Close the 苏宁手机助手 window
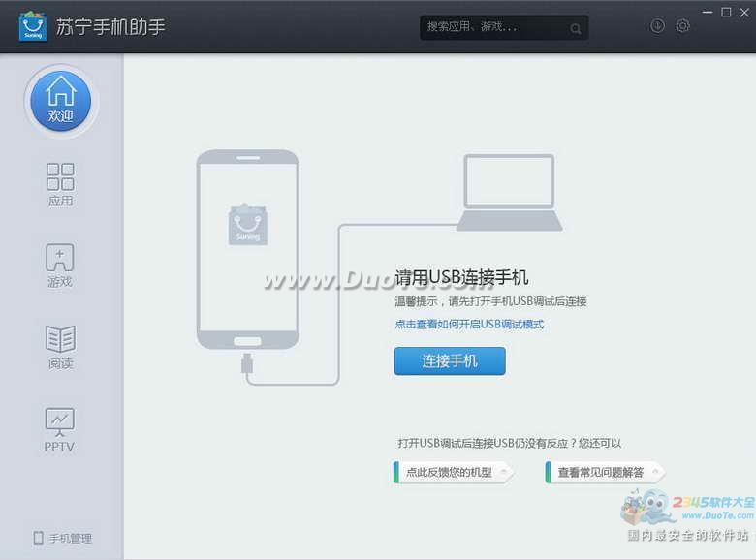The image size is (756, 560). pos(744,12)
